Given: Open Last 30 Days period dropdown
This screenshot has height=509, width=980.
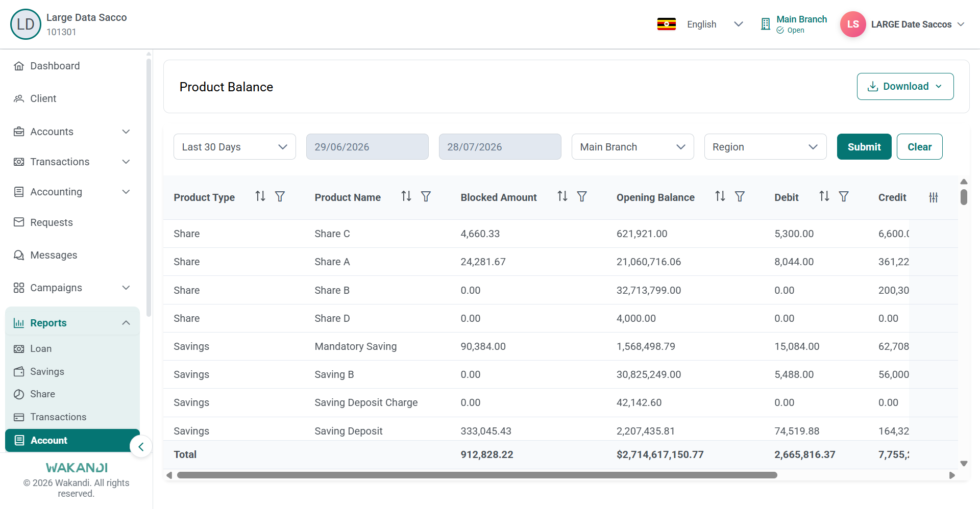Looking at the screenshot, I should (x=235, y=147).
